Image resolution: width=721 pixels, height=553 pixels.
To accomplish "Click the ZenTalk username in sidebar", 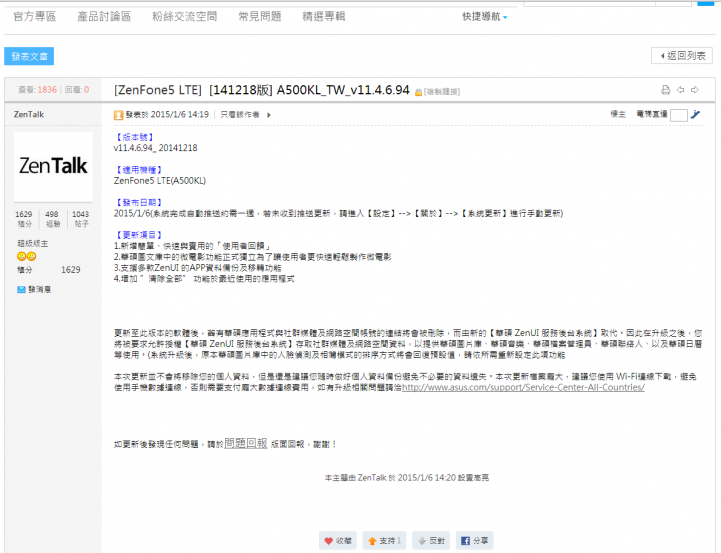I will point(29,114).
